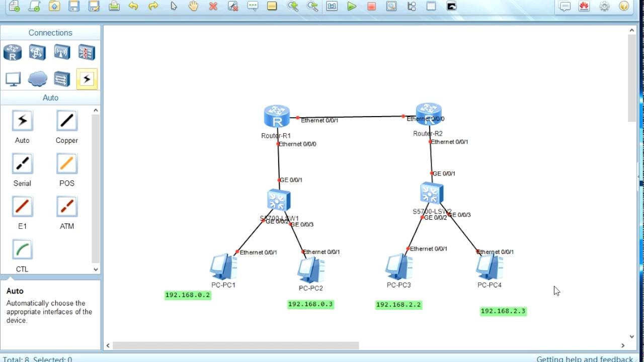Click the 192.168.2.3 text label
The width and height of the screenshot is (644, 362).
503,311
